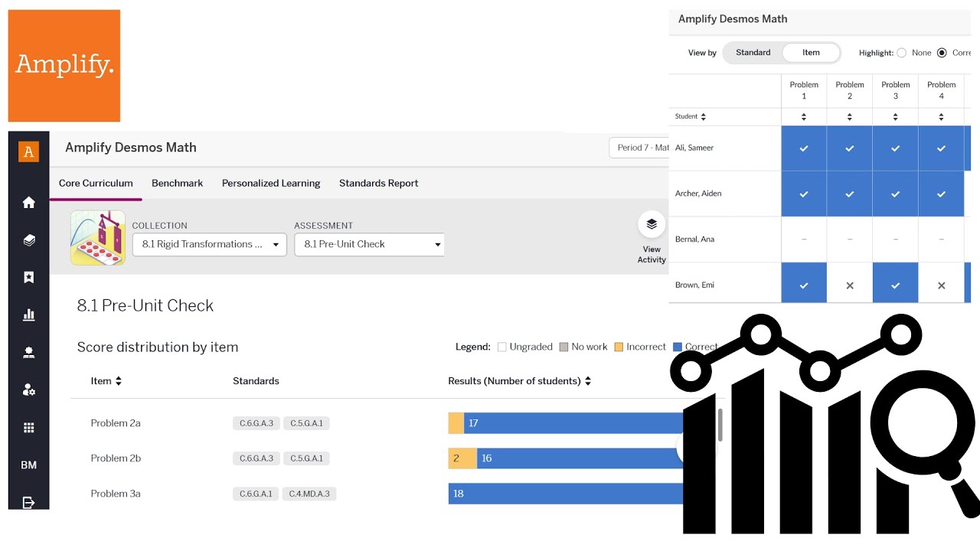Click Ali, Sameer Problem 1 checkmark cell
The height and width of the screenshot is (551, 980).
804,148
